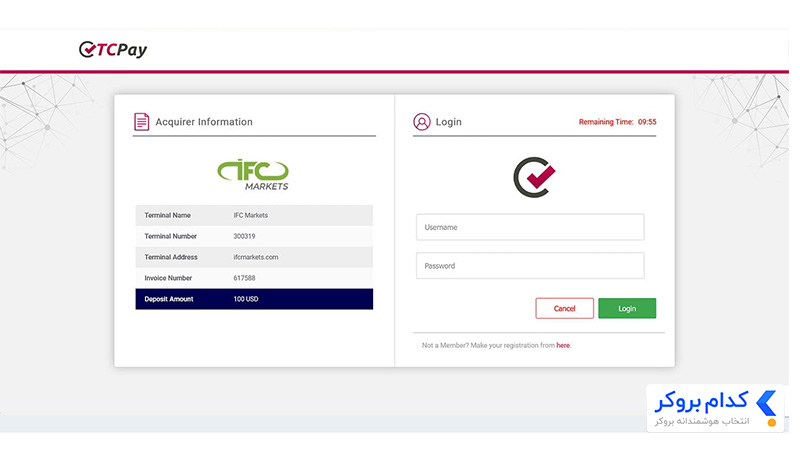Click the orange dot in watermark badge
This screenshot has height=450, width=800.
[772, 423]
